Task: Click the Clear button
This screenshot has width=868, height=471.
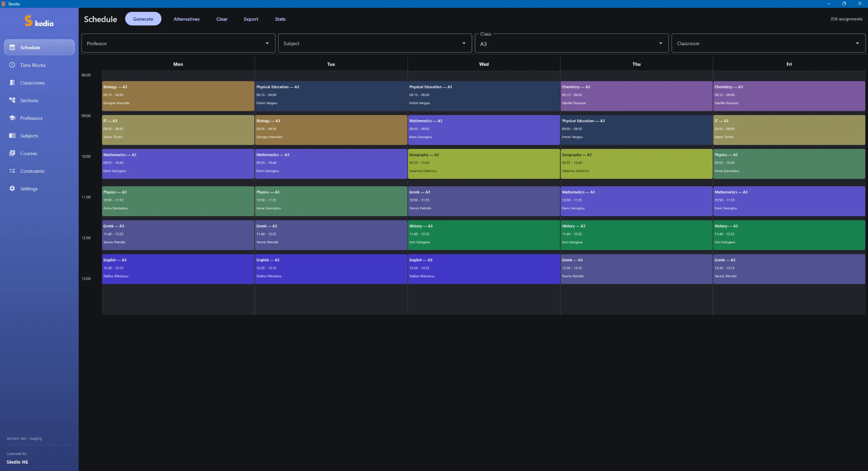Action: [222, 19]
